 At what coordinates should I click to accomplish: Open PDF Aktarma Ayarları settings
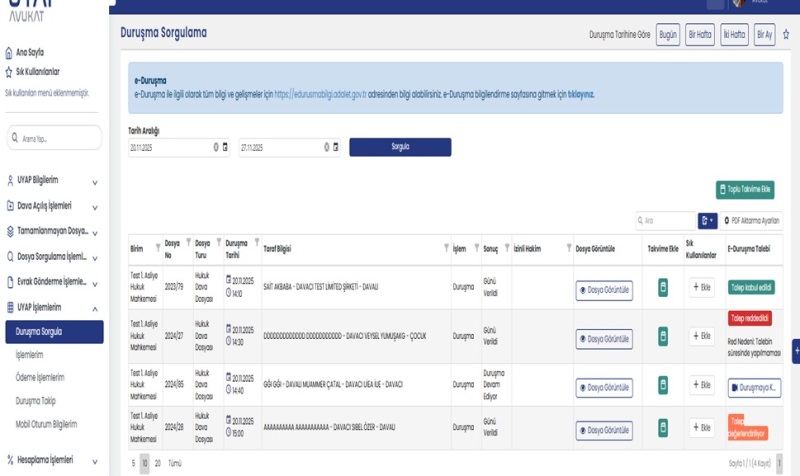(752, 220)
